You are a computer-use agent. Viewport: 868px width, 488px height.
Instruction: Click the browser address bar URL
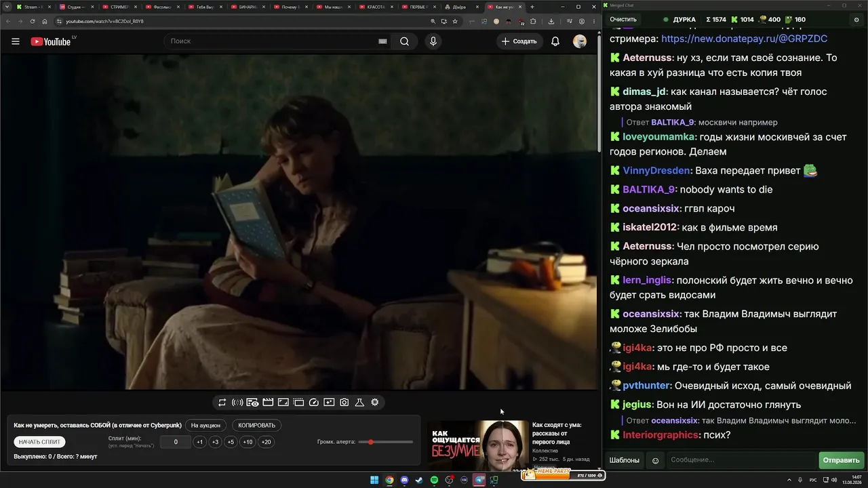[104, 21]
